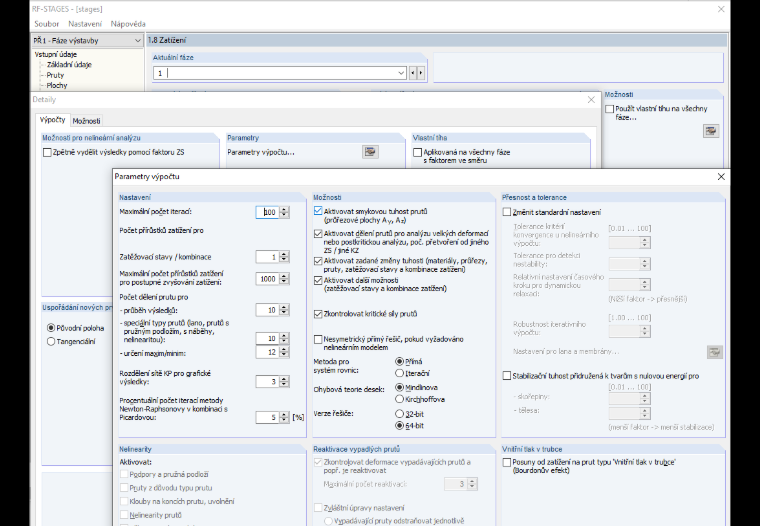This screenshot has width=760, height=526.
Task: Switch to the Výpočty tab
Action: point(52,120)
